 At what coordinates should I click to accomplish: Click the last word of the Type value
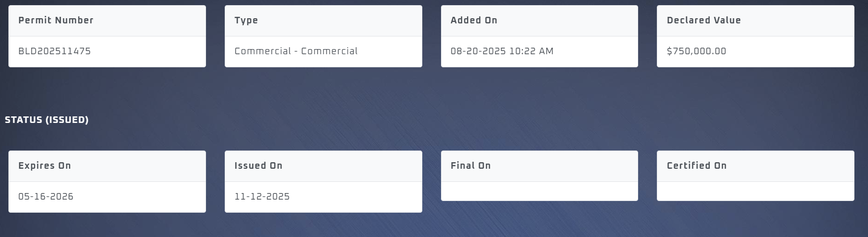click(x=329, y=51)
